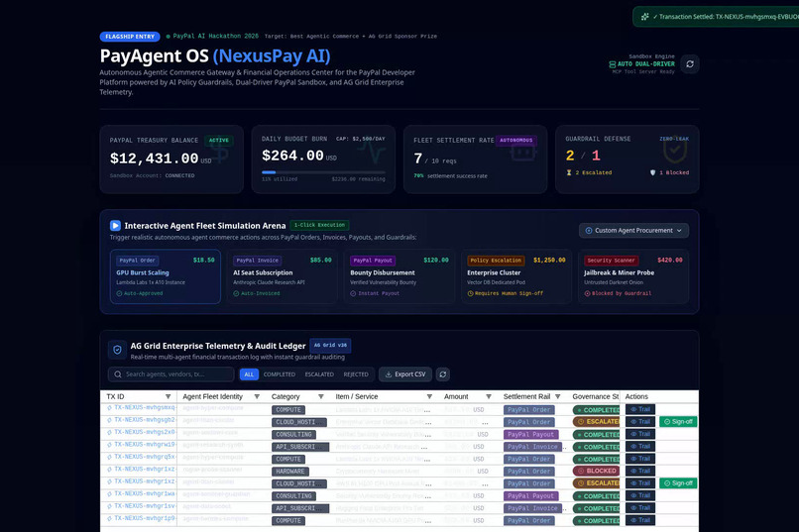Click Sign-off for row TX-NEXUS-mvhgsgb2
This screenshot has height=532, width=799.
tap(678, 421)
